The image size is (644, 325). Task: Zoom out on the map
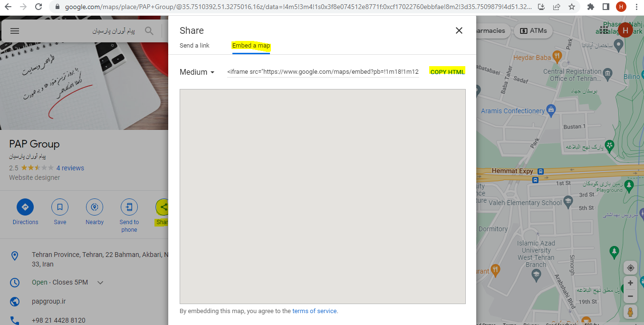[x=630, y=296]
